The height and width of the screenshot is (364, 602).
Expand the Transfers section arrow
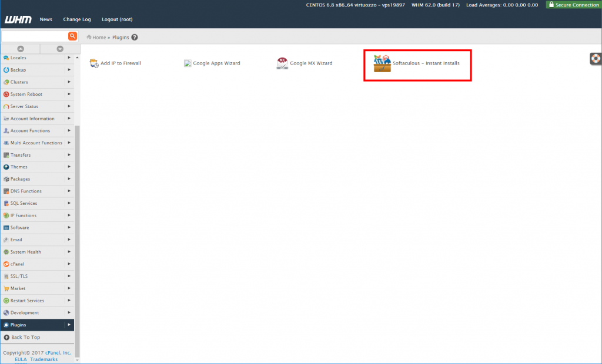tap(69, 154)
